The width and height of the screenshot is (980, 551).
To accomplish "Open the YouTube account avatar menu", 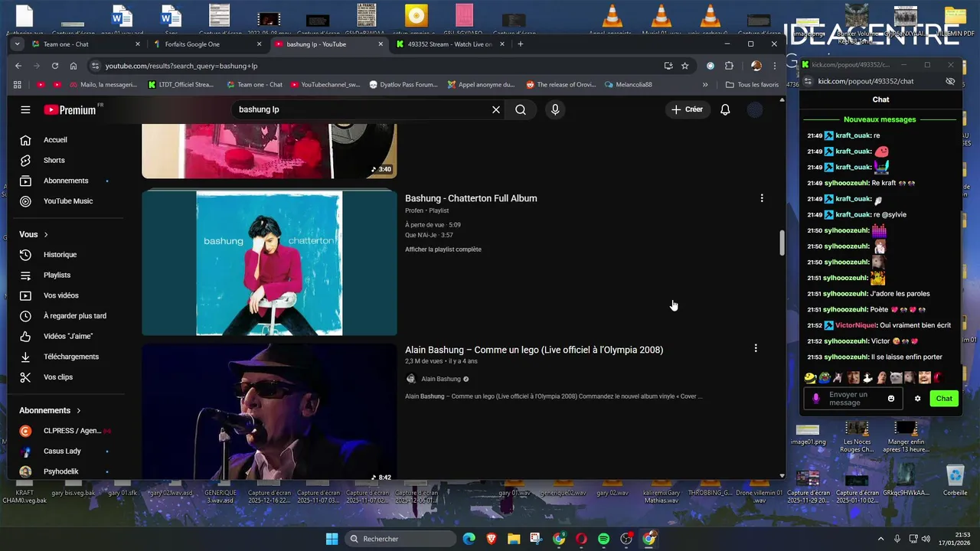I will click(x=755, y=109).
